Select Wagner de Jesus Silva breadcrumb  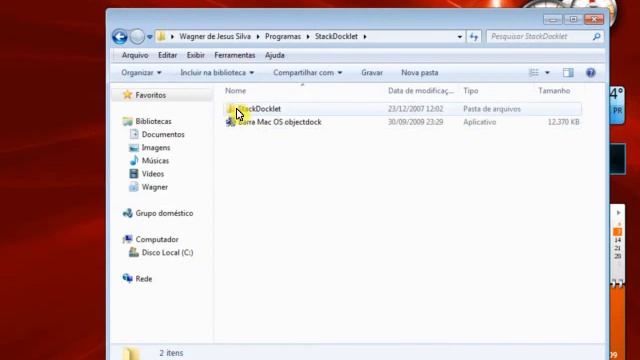tap(215, 36)
